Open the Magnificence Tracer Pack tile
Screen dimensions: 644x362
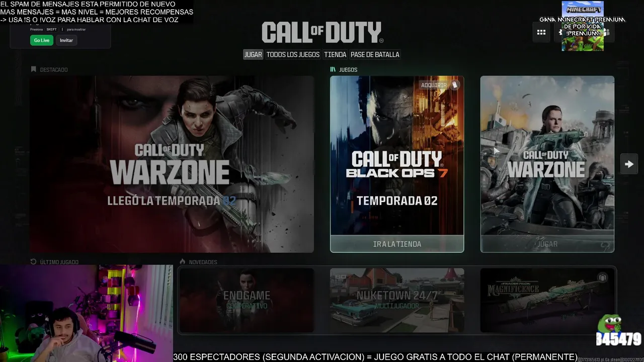(x=547, y=300)
